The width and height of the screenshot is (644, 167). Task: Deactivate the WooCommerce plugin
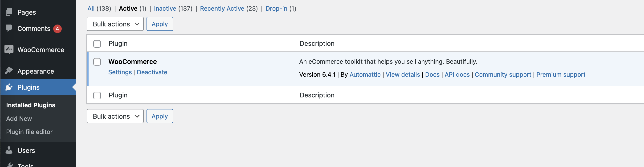coord(152,72)
